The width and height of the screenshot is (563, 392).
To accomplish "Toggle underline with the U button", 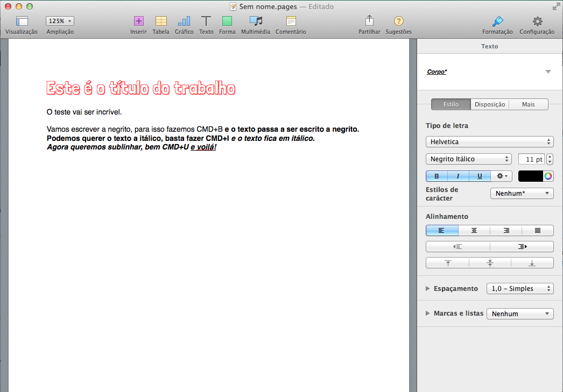I will 480,176.
